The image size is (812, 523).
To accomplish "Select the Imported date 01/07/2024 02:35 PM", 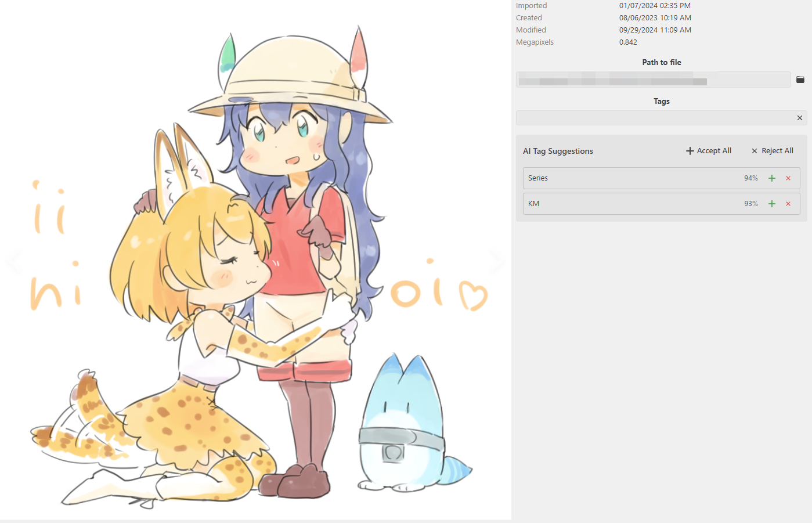I will click(655, 6).
